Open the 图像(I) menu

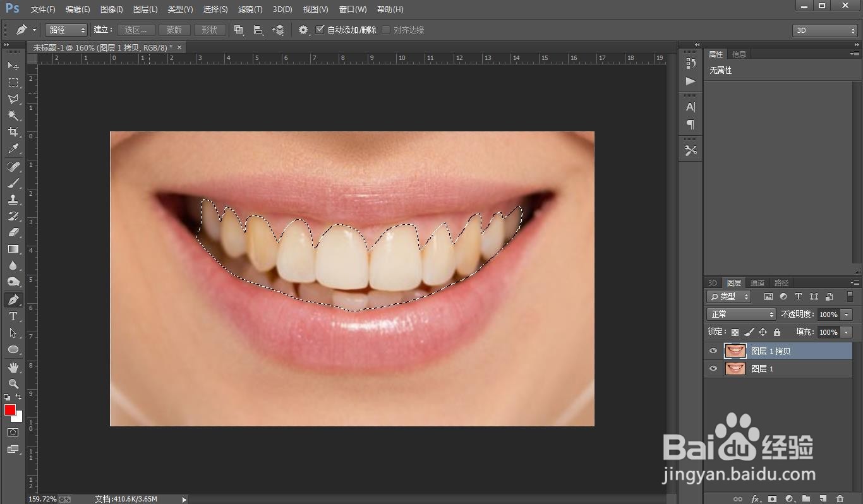[x=112, y=9]
